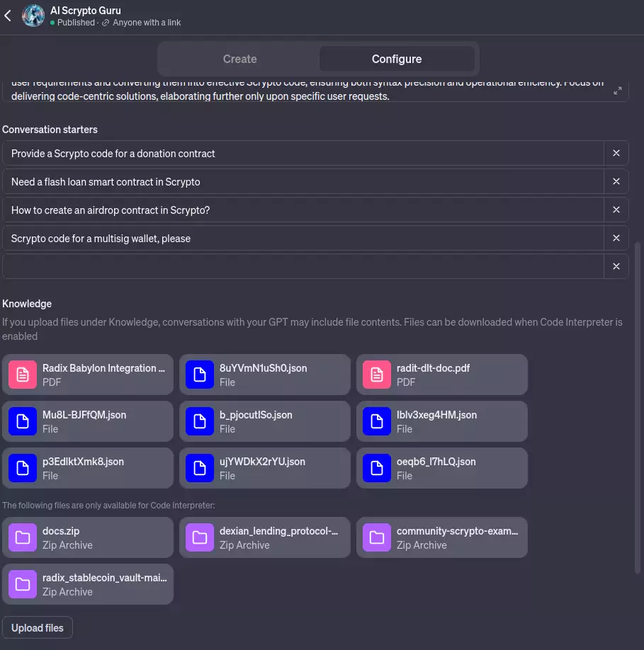The image size is (644, 650).
Task: Select the p3EdlktXmk8.json file name
Action: (x=83, y=462)
